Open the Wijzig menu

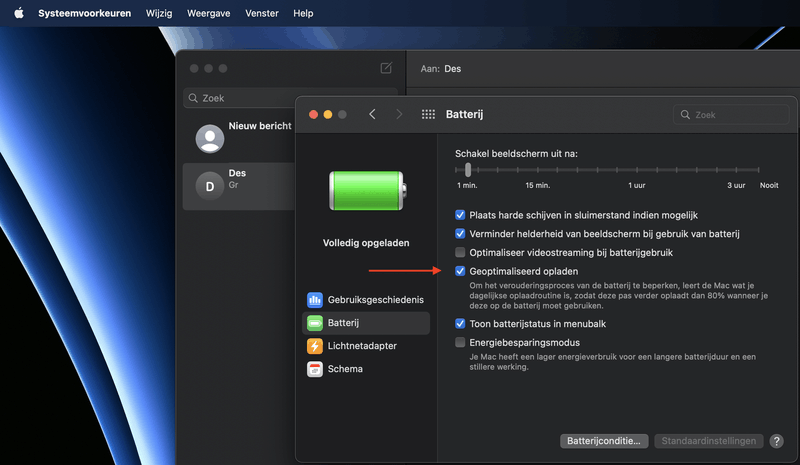(159, 13)
